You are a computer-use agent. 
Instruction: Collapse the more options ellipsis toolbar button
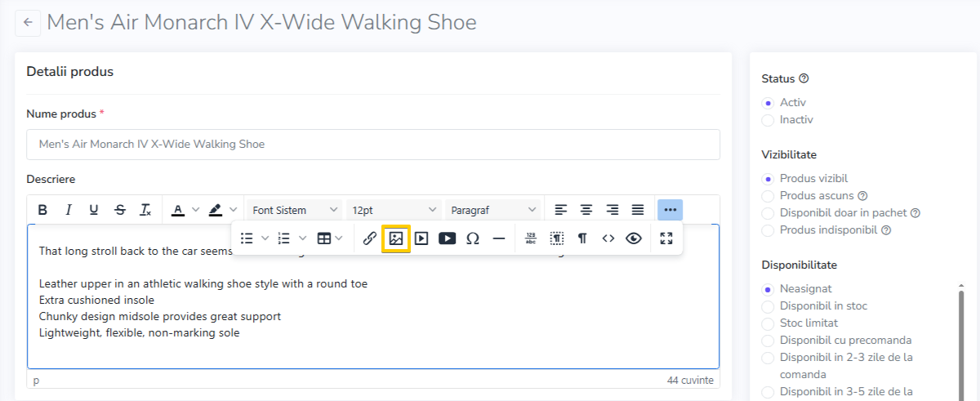click(670, 210)
